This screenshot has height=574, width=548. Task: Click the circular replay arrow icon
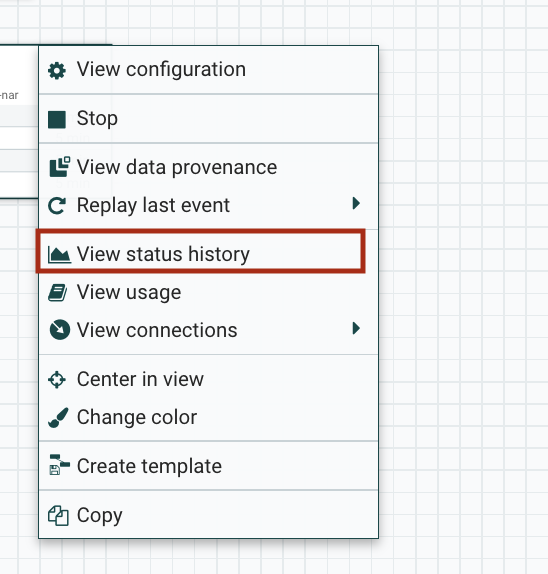[x=57, y=206]
